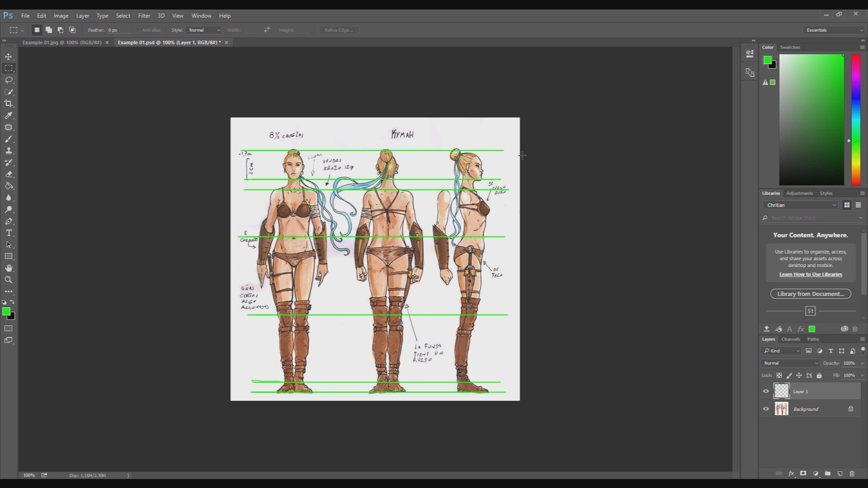The image size is (868, 488).
Task: Select the Rectangle shape tool
Action: (x=9, y=256)
